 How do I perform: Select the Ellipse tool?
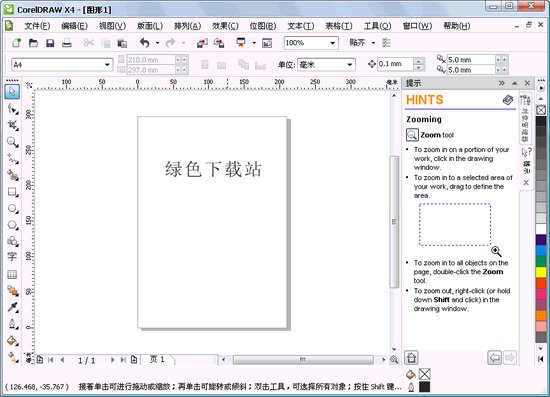(x=13, y=208)
